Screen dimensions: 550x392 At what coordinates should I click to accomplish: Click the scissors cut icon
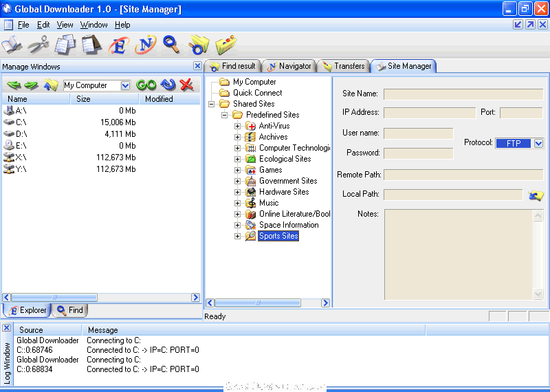coord(38,45)
